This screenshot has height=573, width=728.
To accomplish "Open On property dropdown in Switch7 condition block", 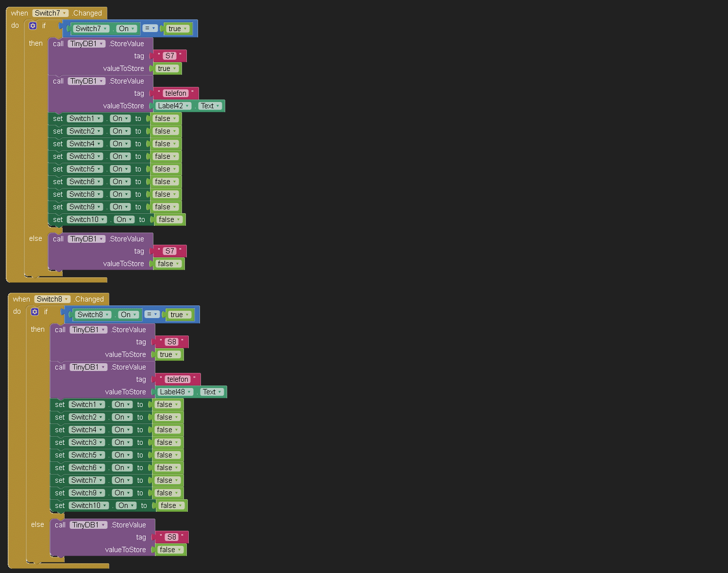I will (127, 29).
